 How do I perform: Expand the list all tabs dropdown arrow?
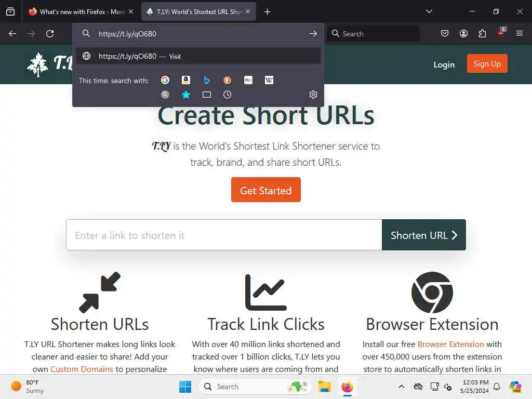[429, 11]
